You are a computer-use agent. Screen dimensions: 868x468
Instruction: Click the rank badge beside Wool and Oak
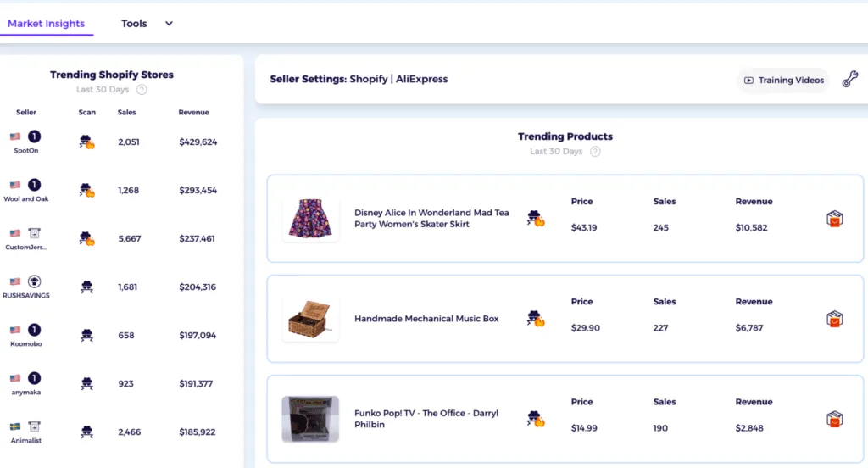pyautogui.click(x=34, y=185)
